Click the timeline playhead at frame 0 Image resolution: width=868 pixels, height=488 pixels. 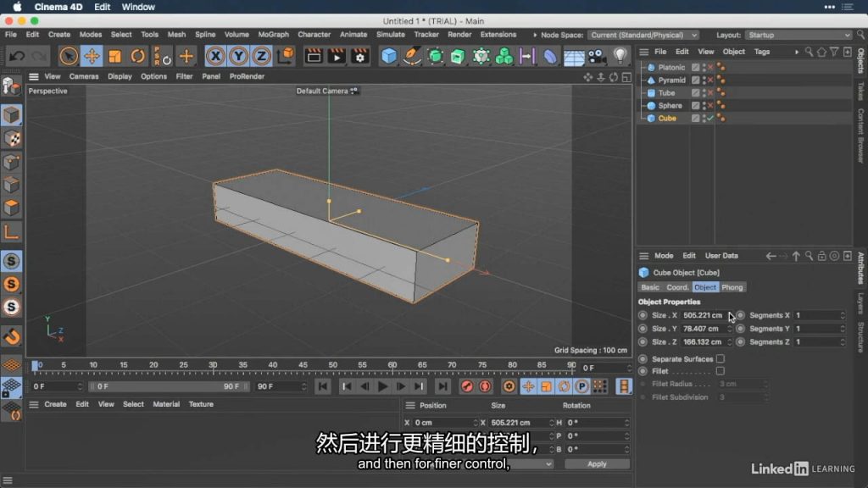pyautogui.click(x=36, y=366)
